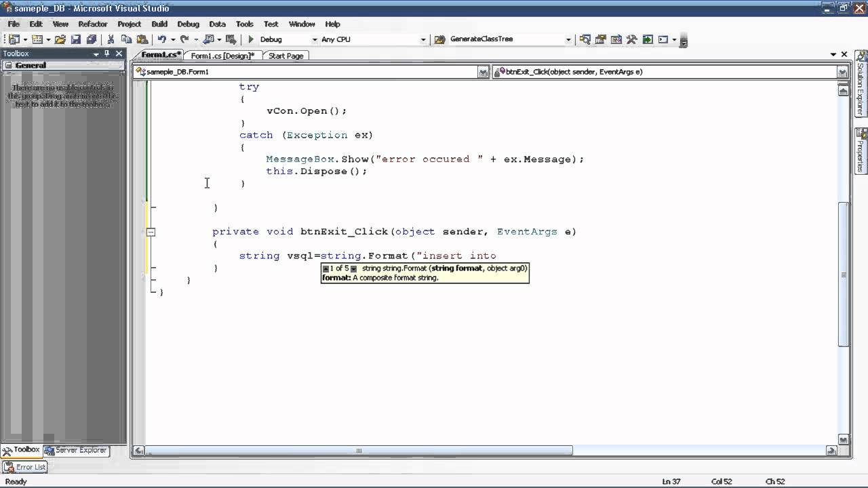Open the Build menu
Viewport: 868px width, 488px height.
point(159,24)
